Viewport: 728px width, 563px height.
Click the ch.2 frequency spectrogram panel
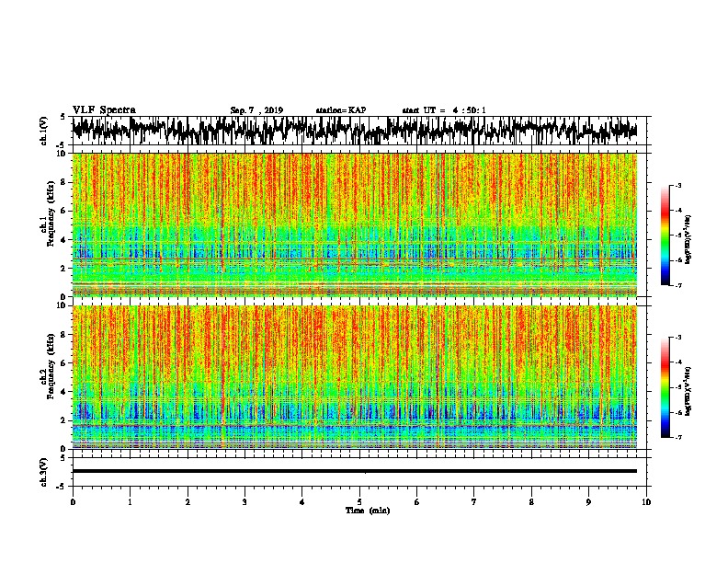[x=355, y=377]
